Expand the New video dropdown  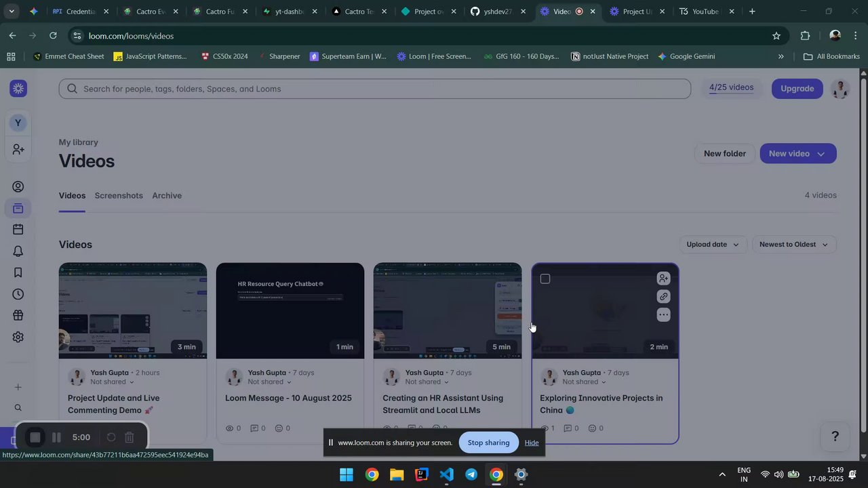(821, 154)
